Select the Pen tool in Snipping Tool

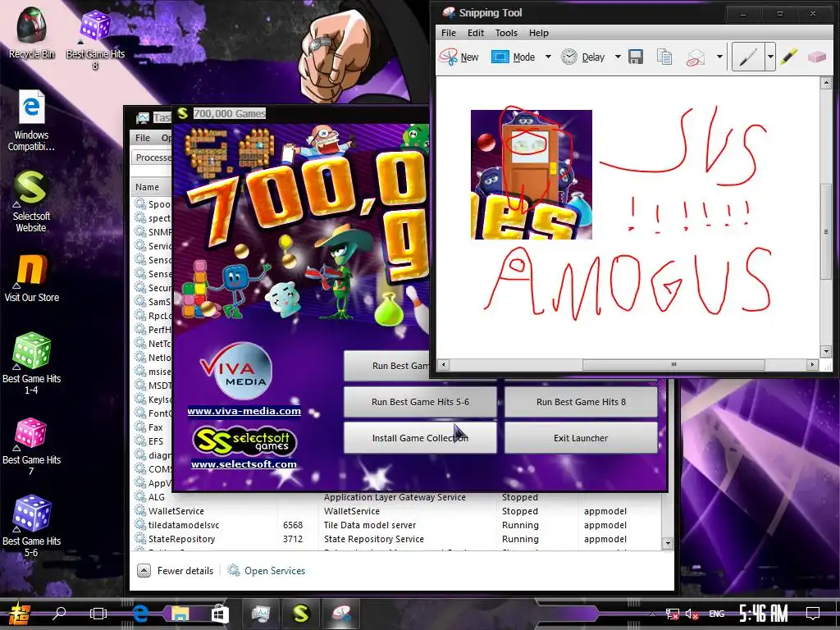[748, 57]
